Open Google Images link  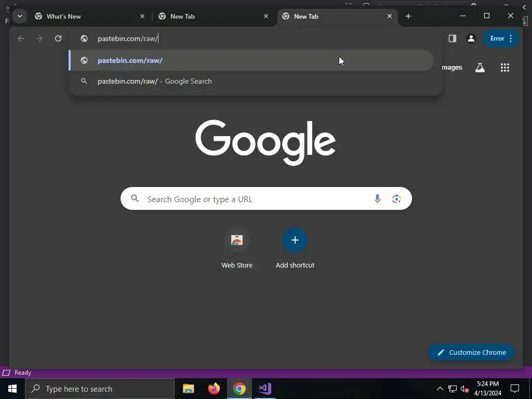[x=451, y=67]
